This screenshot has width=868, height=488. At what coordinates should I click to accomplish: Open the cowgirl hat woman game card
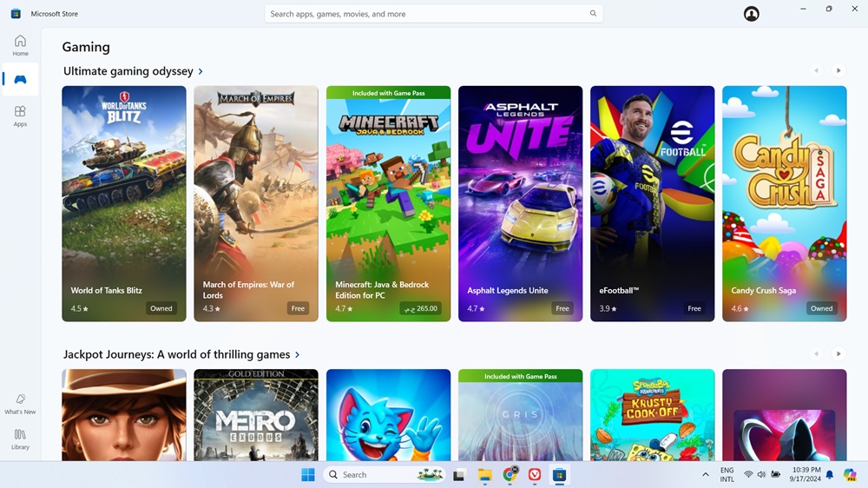pyautogui.click(x=124, y=415)
